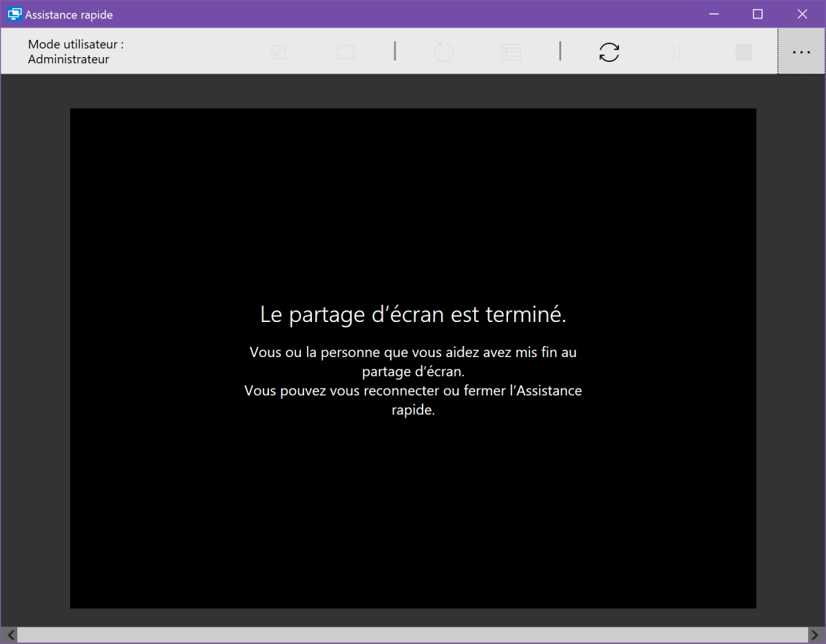Click the End session square stop icon

tap(743, 52)
